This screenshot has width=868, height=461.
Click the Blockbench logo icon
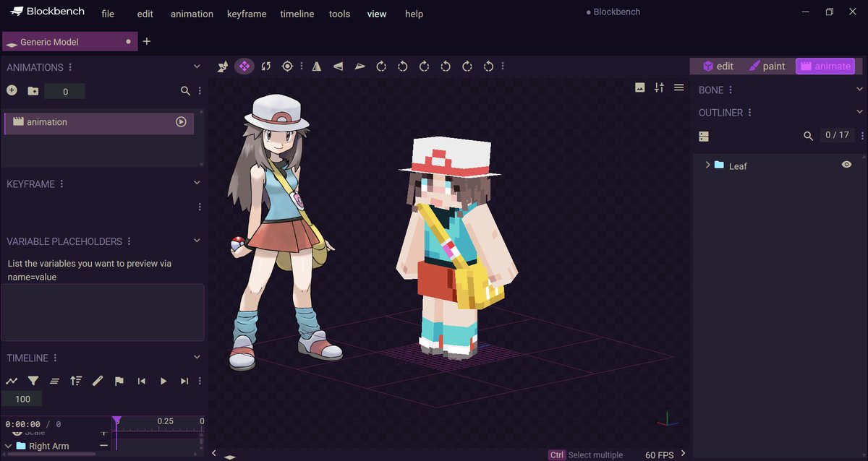pos(17,12)
